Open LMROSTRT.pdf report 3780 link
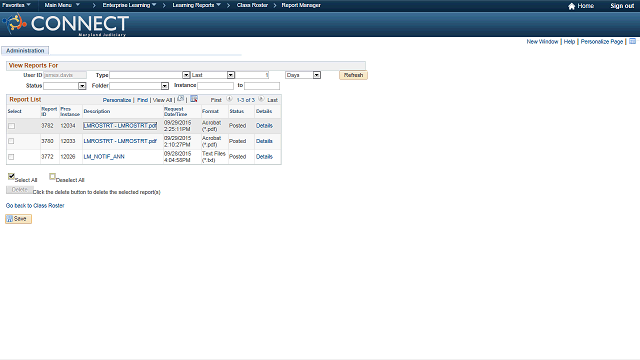640x360 pixels. coord(120,141)
